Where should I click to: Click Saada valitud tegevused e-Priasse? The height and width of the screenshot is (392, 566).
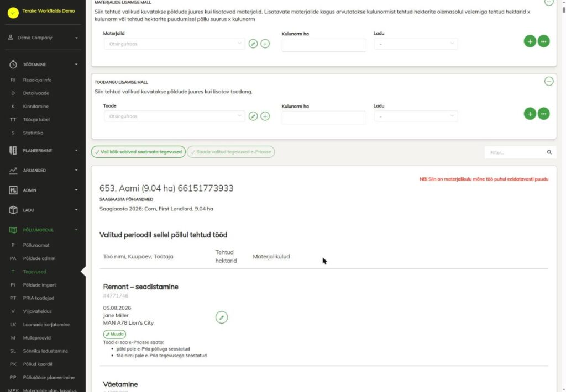[230, 152]
